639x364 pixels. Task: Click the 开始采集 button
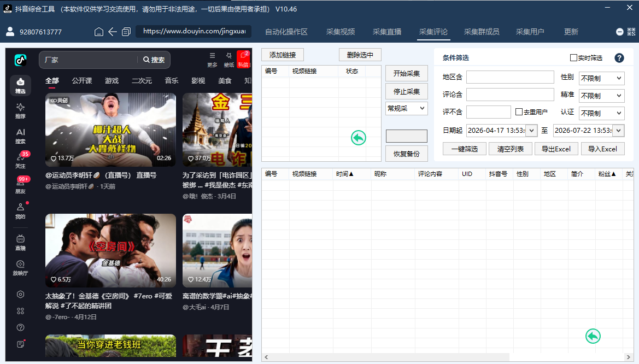click(x=406, y=73)
